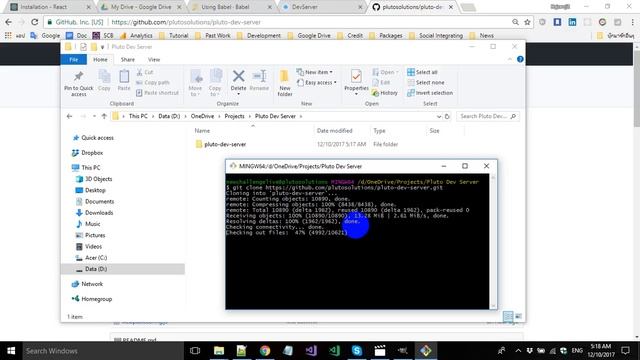
Task: Click OneDrive in the breadcrumb path
Action: click(202, 116)
